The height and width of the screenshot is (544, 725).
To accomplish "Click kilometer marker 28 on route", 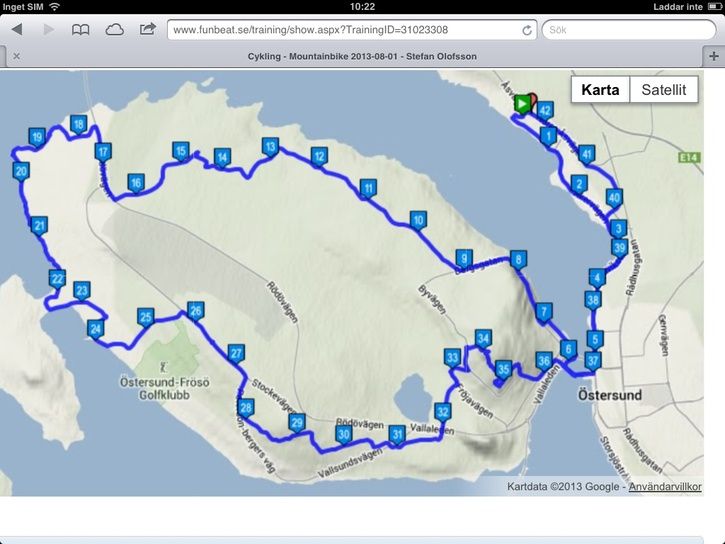I will tap(246, 409).
